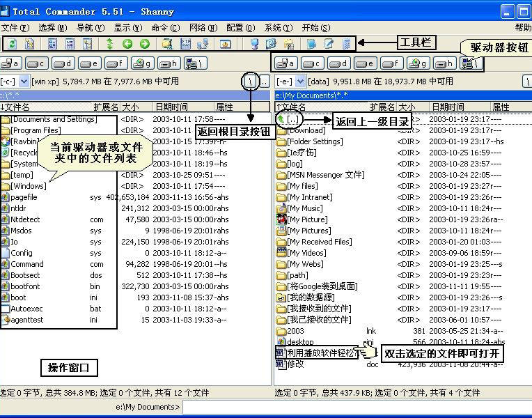This screenshot has height=418, width=532.
Task: Open the 配置 menu
Action: point(240,28)
